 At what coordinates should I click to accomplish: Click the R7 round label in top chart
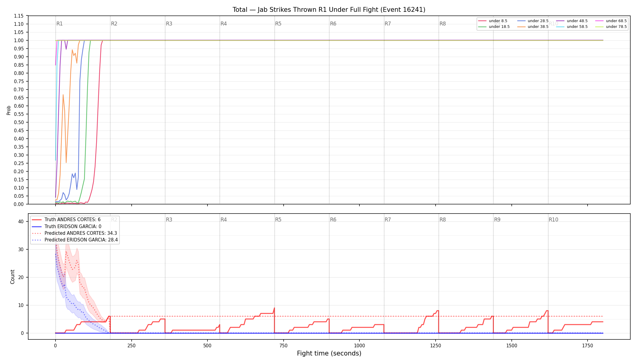388,24
